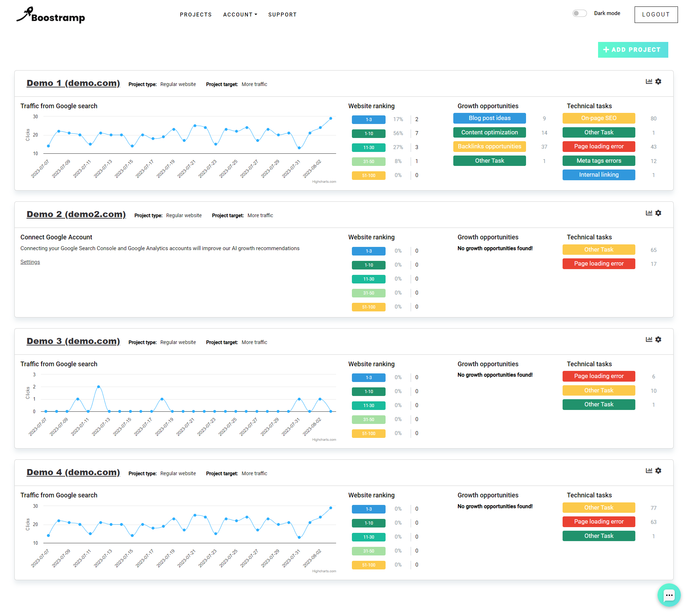Click Demo 1's Page loading error task
The width and height of the screenshot is (688, 616).
[598, 147]
